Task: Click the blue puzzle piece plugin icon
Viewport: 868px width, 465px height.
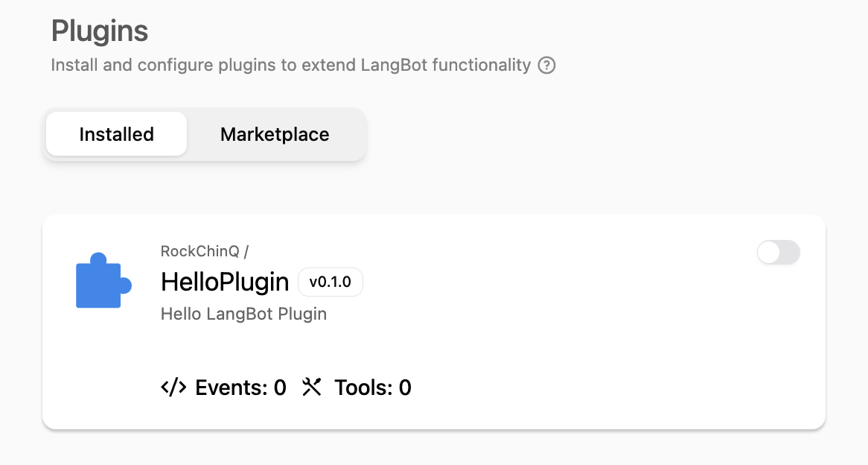Action: tap(103, 282)
